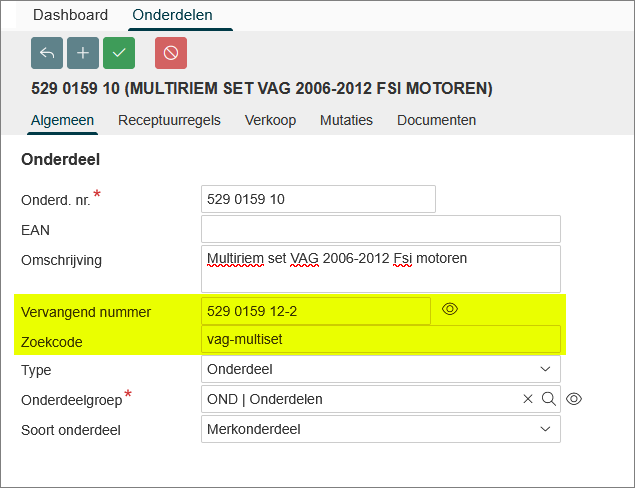The image size is (635, 488).
Task: View replacement number via eye icon
Action: pos(450,310)
